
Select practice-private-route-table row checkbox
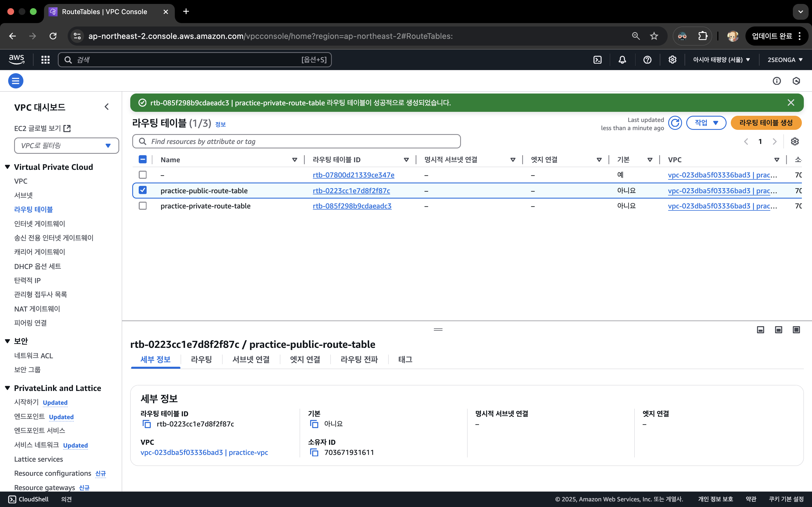tap(143, 206)
